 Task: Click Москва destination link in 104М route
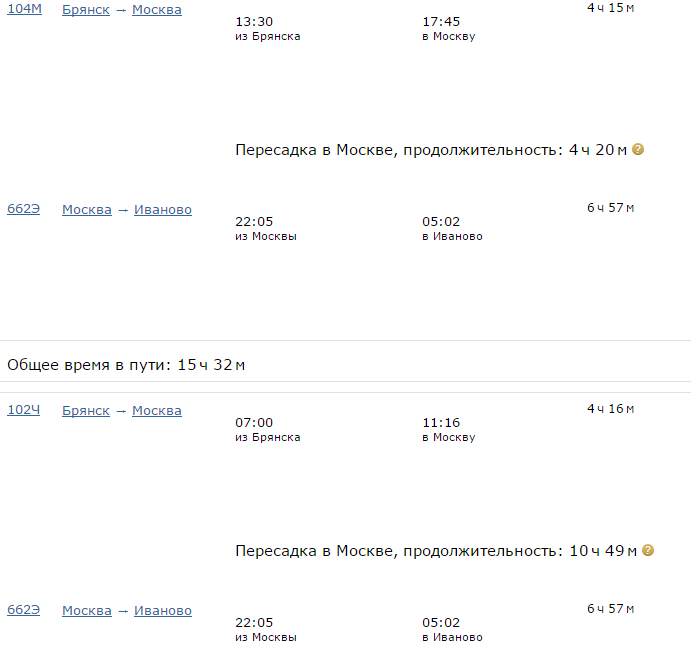(157, 10)
